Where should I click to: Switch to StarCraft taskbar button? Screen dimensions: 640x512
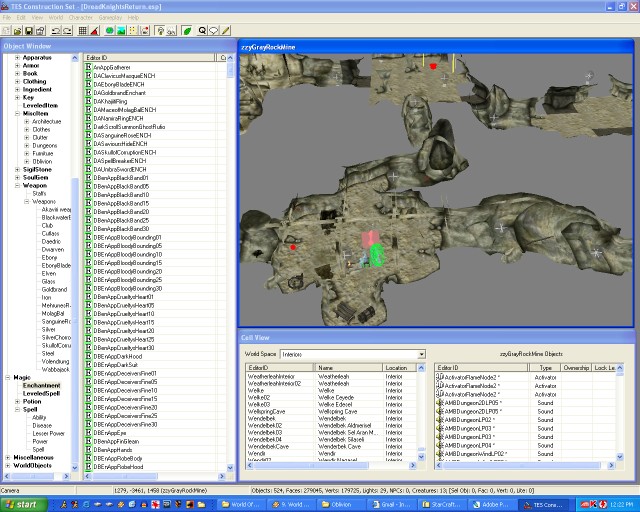[x=441, y=505]
